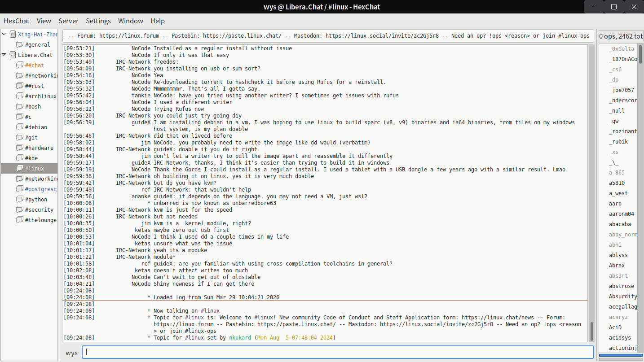644x362 pixels.
Task: Click the channel icon next to #bash
Action: coord(20,106)
